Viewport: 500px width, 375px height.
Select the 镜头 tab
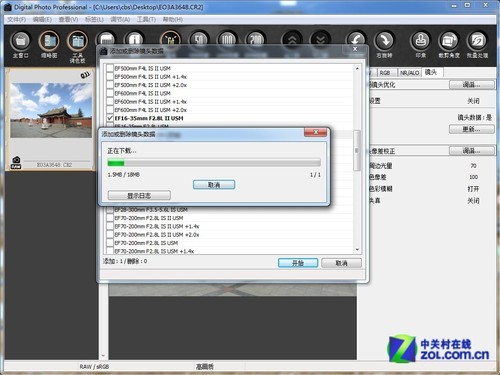[x=431, y=72]
